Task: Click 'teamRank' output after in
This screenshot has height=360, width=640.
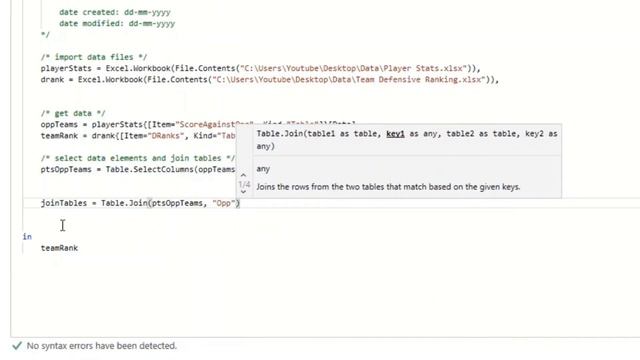Action: (x=59, y=248)
